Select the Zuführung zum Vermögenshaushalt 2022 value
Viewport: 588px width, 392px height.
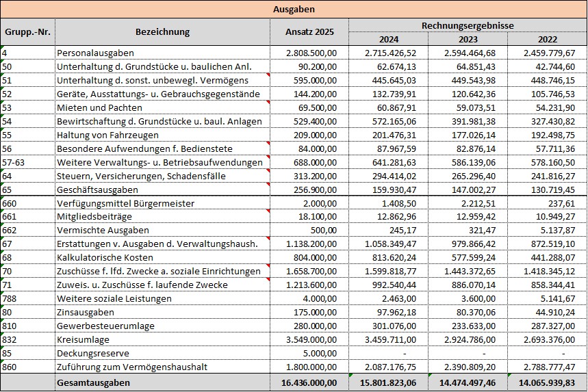(x=548, y=367)
